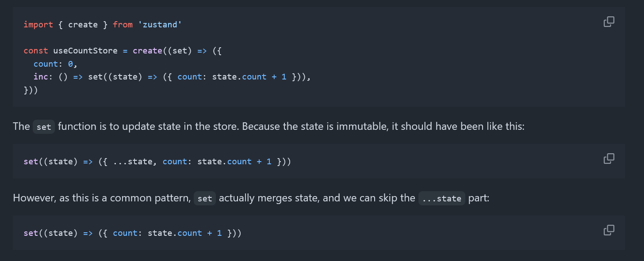Click the const keyword in code
Screen dimensions: 644x261
tap(36, 51)
